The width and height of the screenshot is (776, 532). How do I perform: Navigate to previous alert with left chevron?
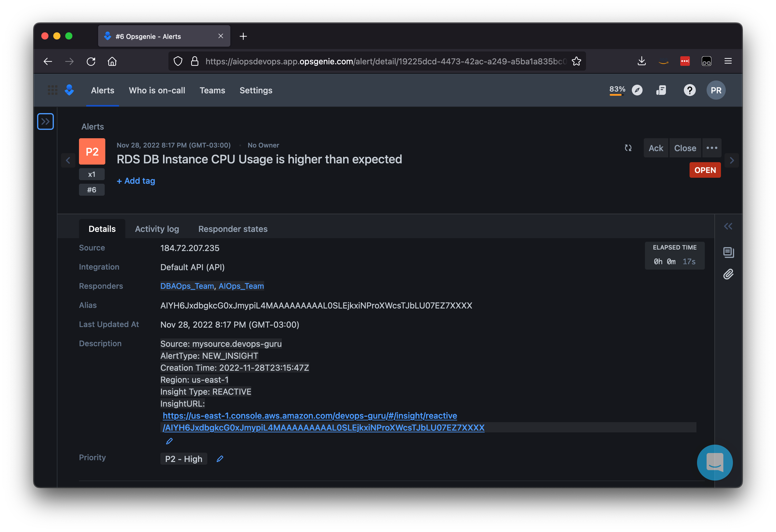pos(68,160)
